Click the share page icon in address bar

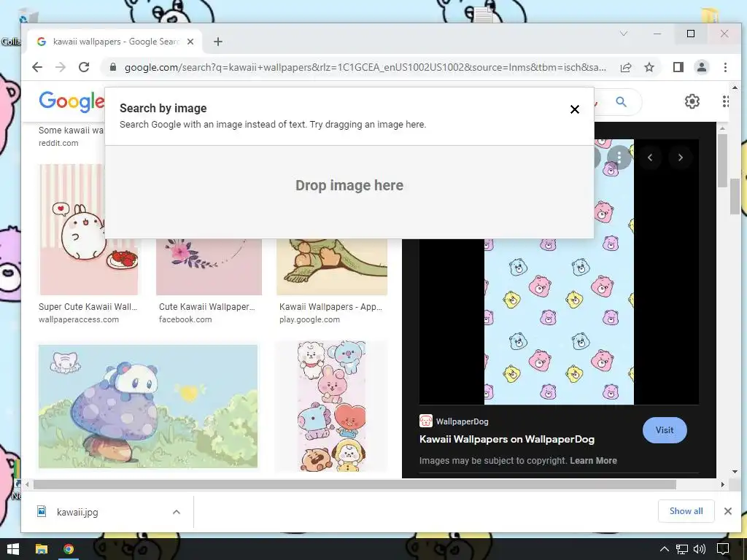click(x=626, y=67)
